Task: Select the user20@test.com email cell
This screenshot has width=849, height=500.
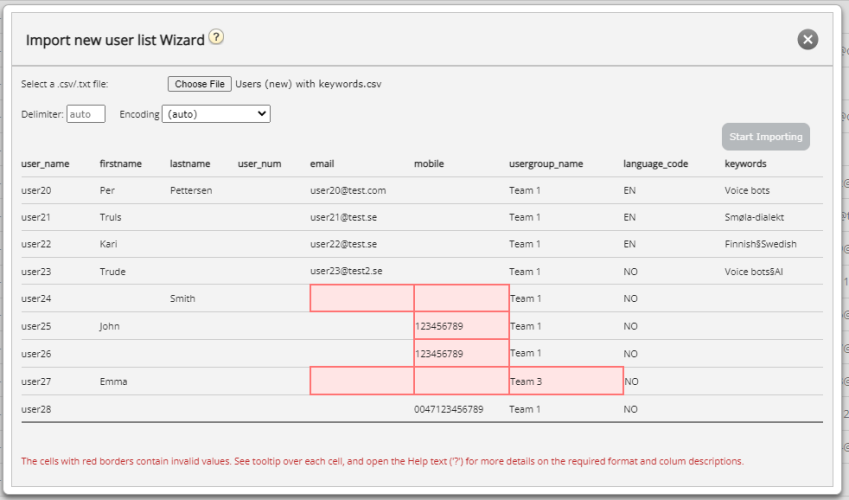Action: [x=348, y=190]
